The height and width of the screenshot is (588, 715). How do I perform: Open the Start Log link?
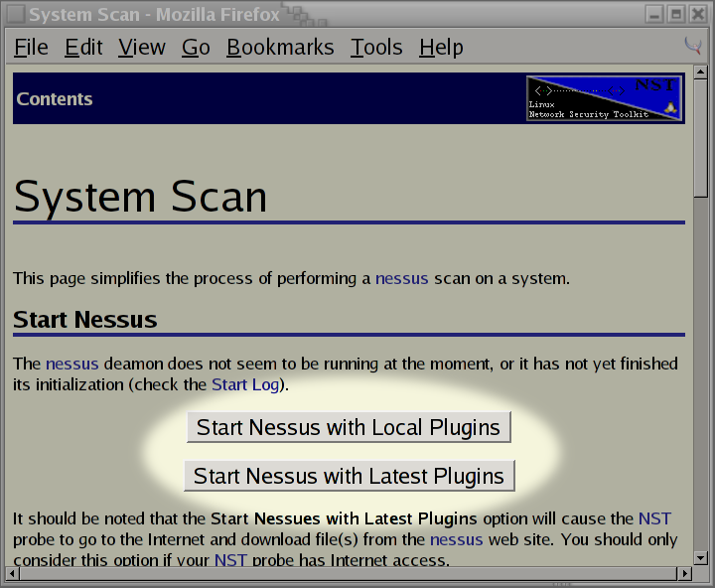point(244,384)
